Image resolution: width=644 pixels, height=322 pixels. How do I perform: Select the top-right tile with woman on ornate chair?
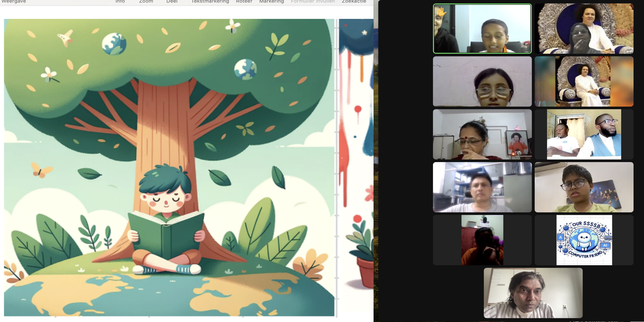(x=584, y=28)
